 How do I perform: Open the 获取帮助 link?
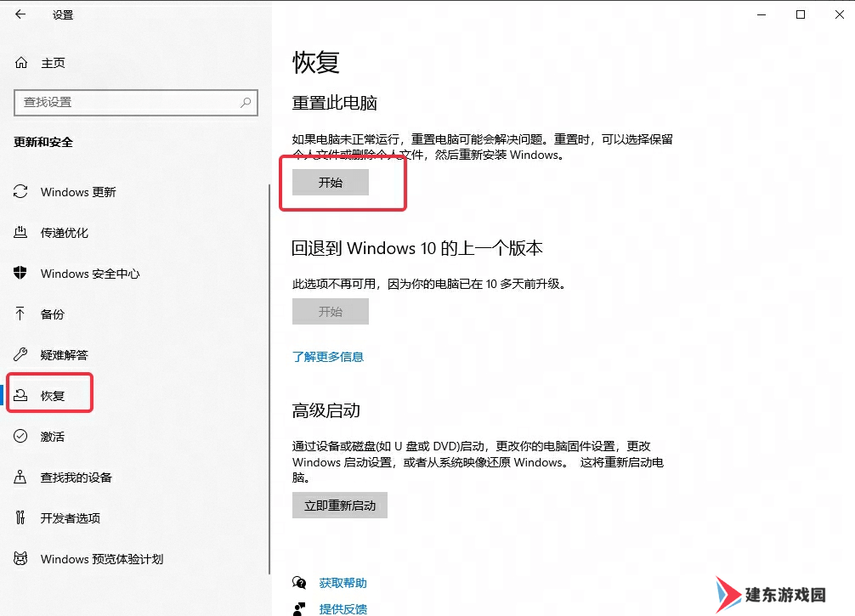[343, 583]
